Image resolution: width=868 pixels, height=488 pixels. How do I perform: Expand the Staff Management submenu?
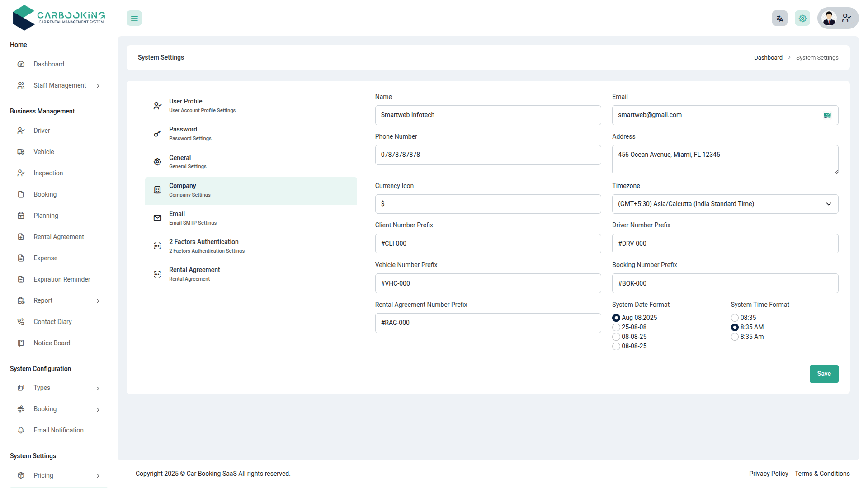tap(98, 86)
